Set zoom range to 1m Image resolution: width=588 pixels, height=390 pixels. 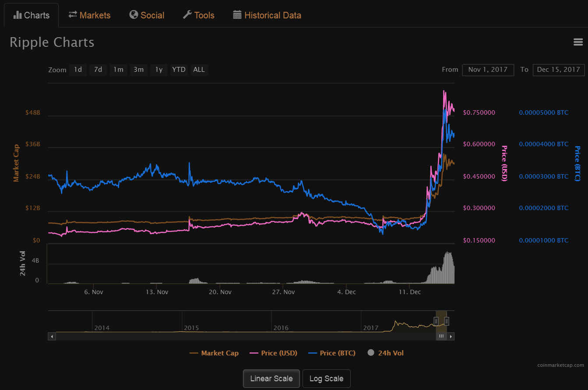tap(118, 70)
